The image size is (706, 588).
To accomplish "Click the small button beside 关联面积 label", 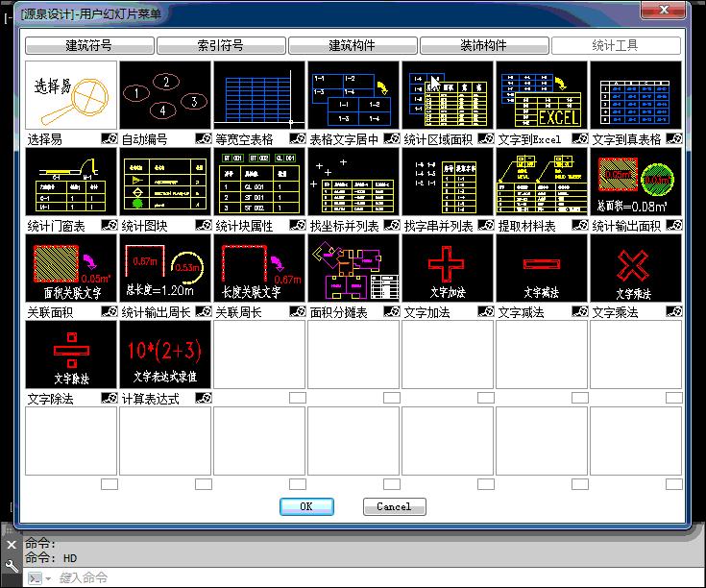I will [x=110, y=311].
